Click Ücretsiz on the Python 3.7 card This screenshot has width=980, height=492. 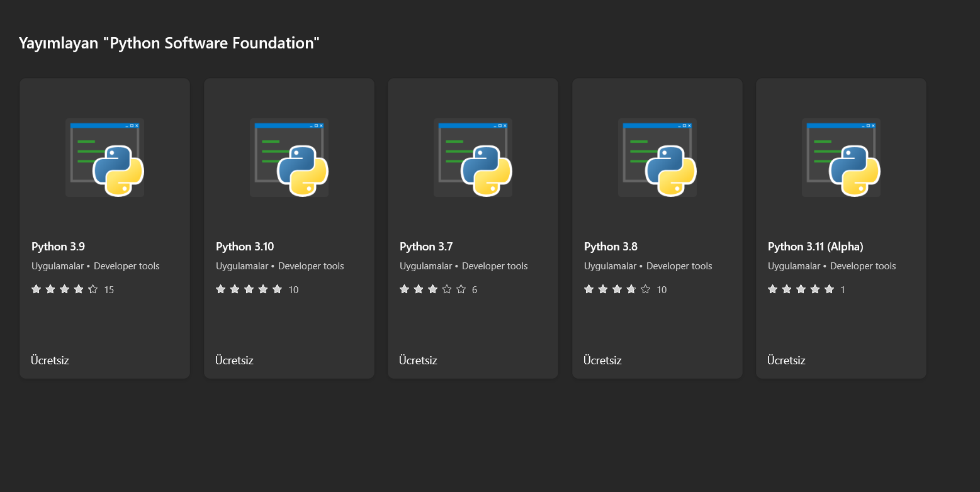[418, 361]
